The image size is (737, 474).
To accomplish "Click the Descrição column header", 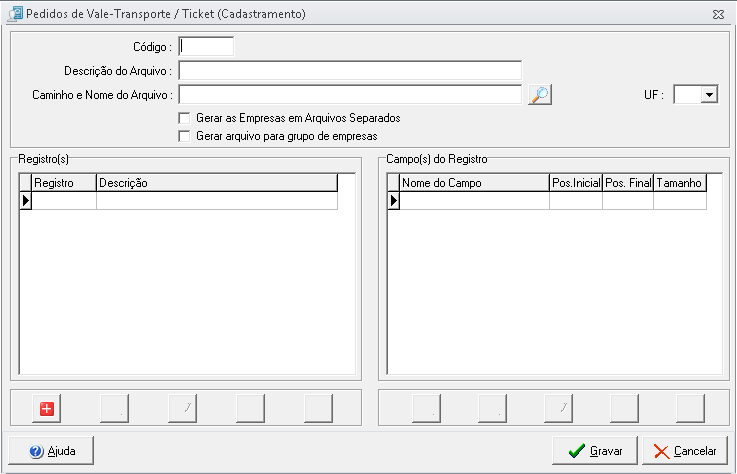I will (217, 182).
